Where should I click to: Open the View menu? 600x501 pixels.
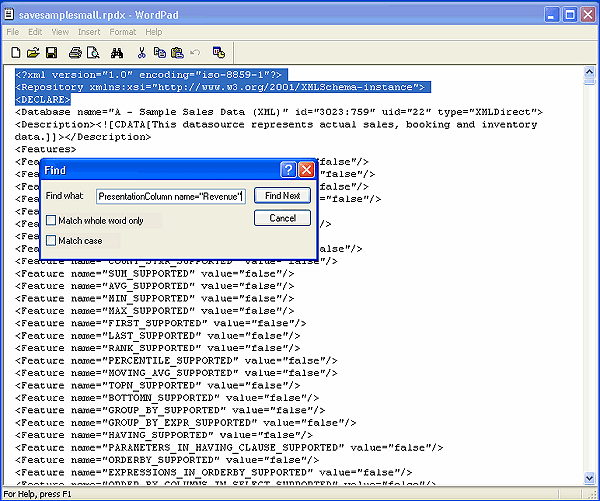pos(60,32)
